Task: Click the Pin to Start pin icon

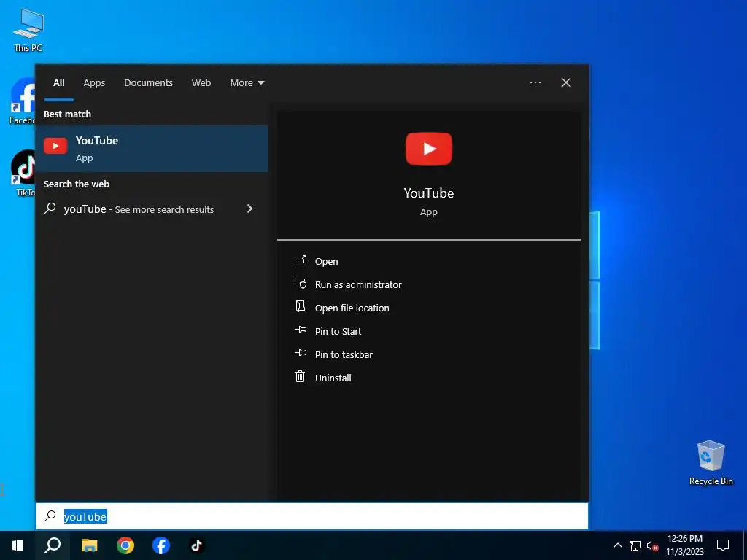Action: point(301,330)
